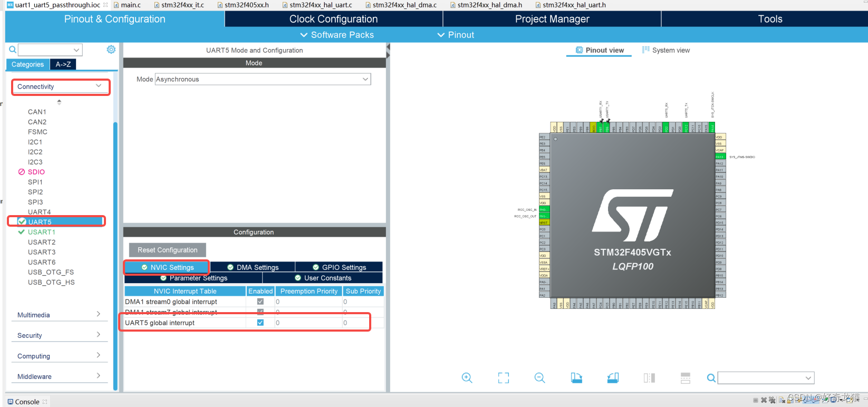Rotate the chip clockwise
The height and width of the screenshot is (407, 868).
tap(576, 377)
